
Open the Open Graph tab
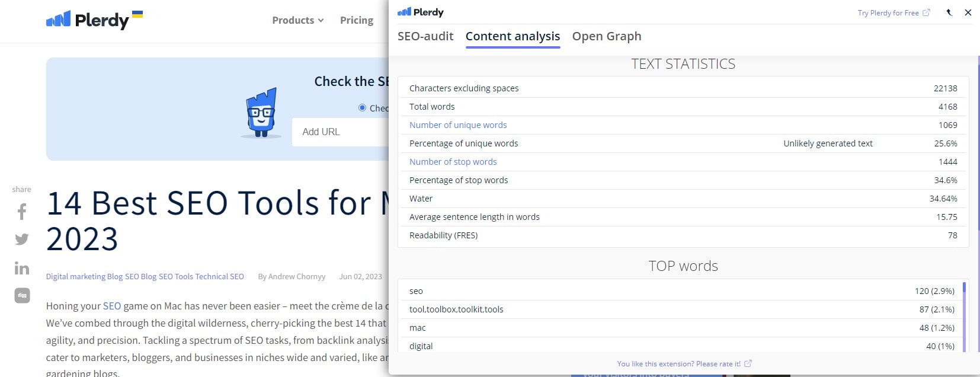pyautogui.click(x=607, y=36)
